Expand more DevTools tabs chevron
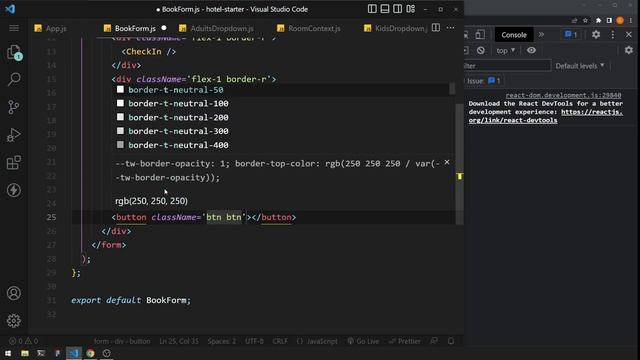This screenshot has height=360, width=640. click(541, 35)
